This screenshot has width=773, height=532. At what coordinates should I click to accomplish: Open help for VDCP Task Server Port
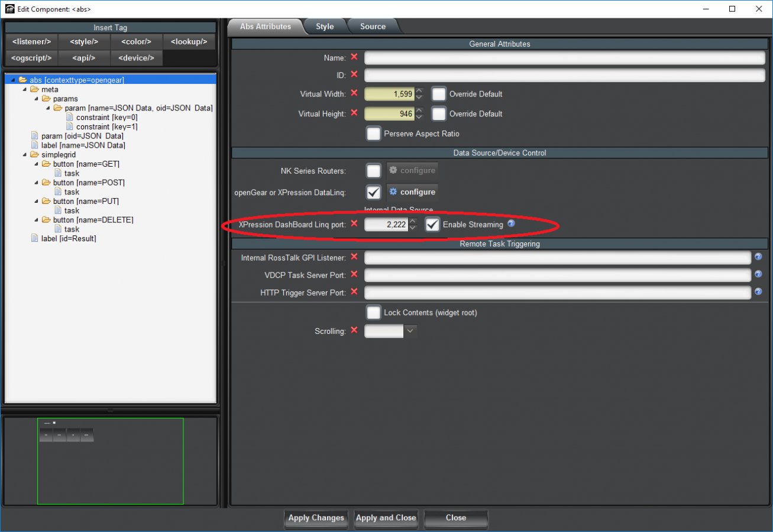[x=758, y=274]
